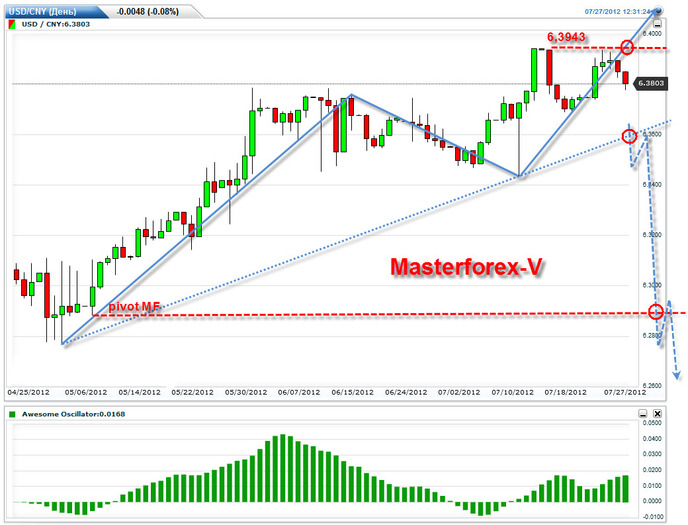This screenshot has height=525, width=688.
Task: Click the USD / CNY:6.3803 legend label
Action: [56, 24]
